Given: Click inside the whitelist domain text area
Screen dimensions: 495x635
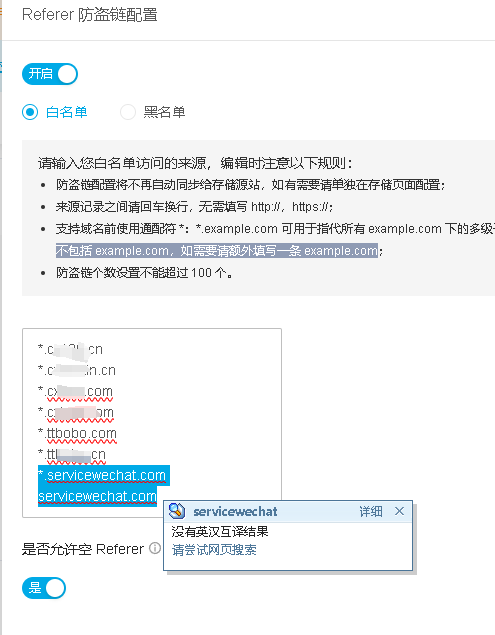Looking at the screenshot, I should pos(152,423).
